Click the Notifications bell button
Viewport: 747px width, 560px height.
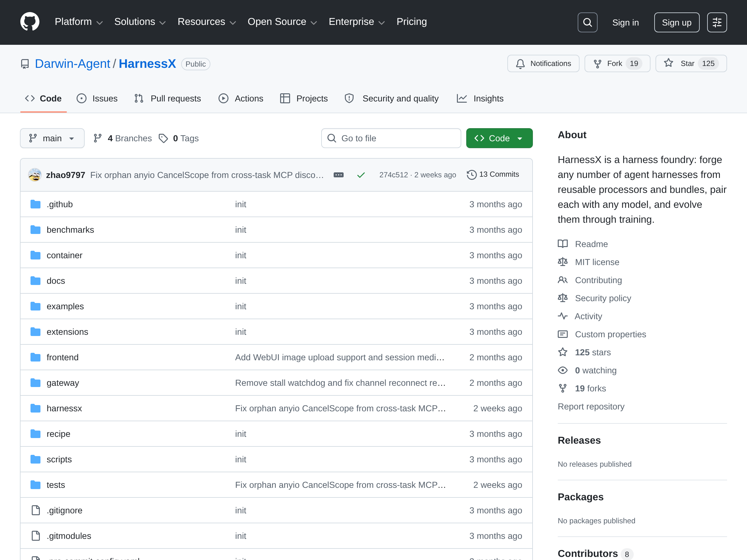[543, 63]
